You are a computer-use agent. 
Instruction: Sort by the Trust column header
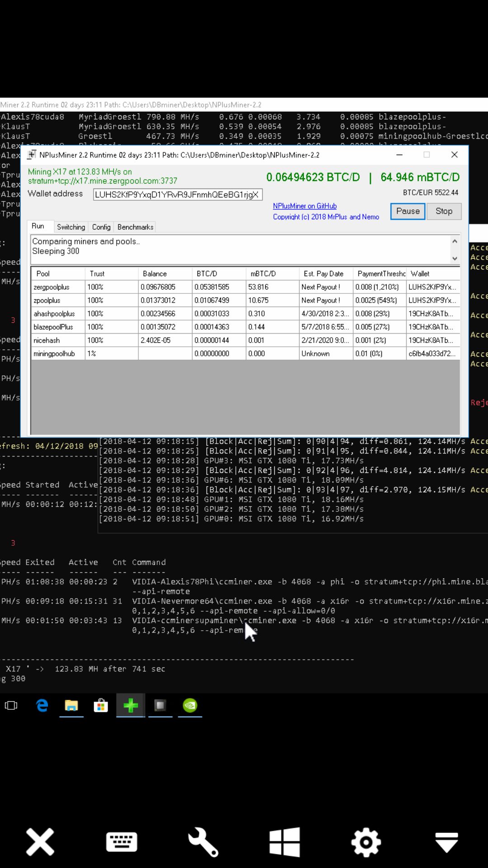[x=112, y=274]
